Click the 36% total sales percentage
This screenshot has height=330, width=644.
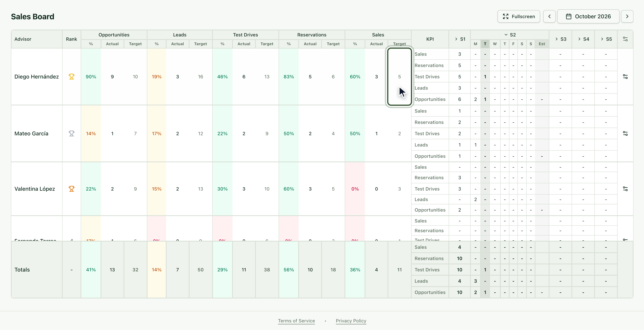[355, 270]
